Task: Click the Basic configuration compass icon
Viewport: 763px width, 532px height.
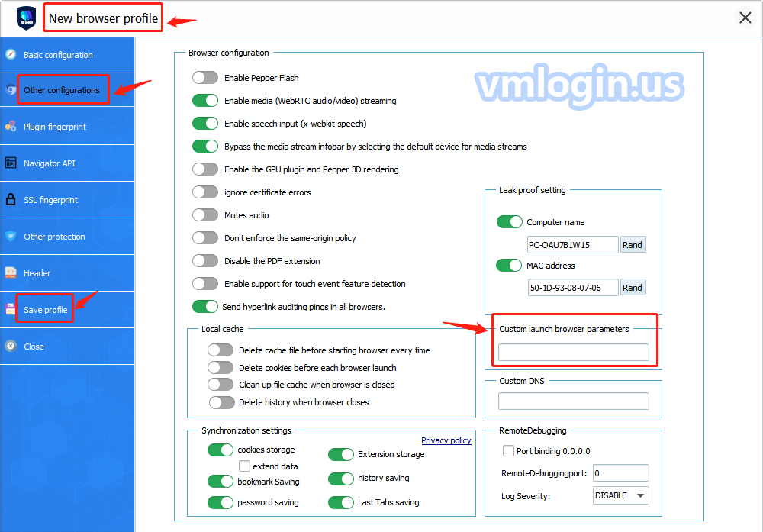Action: click(11, 55)
